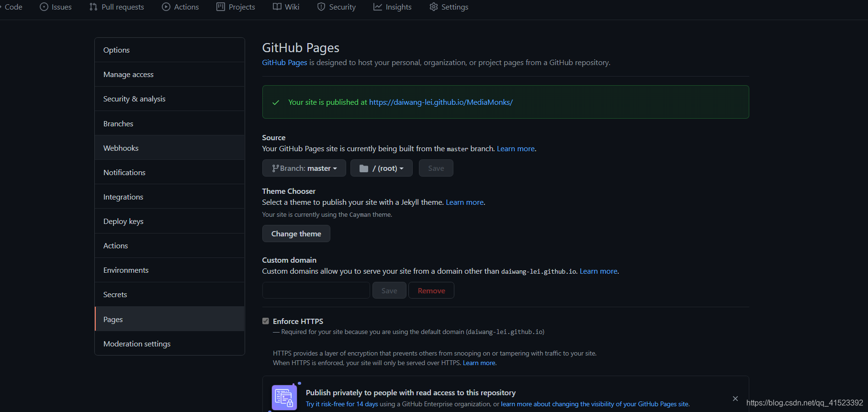
Task: Toggle the Enforce HTTPS checkbox
Action: (266, 321)
